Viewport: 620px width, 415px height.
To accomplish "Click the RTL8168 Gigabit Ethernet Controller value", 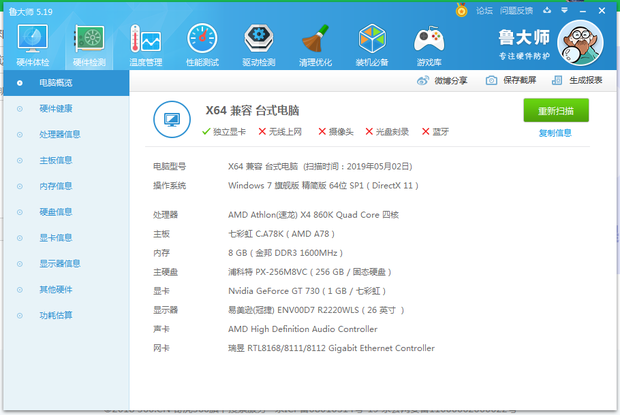I will (331, 348).
